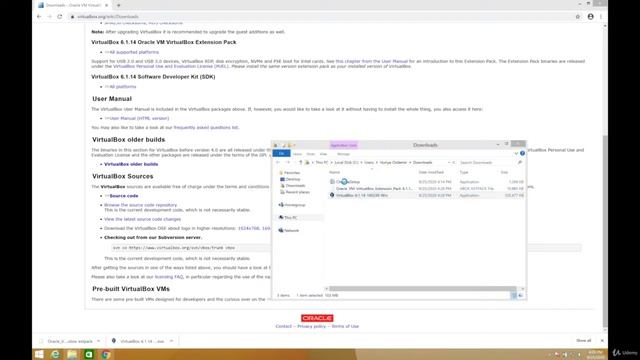Screen dimensions: 640x360
Task: Sort files by the Type column header
Action: click(464, 172)
